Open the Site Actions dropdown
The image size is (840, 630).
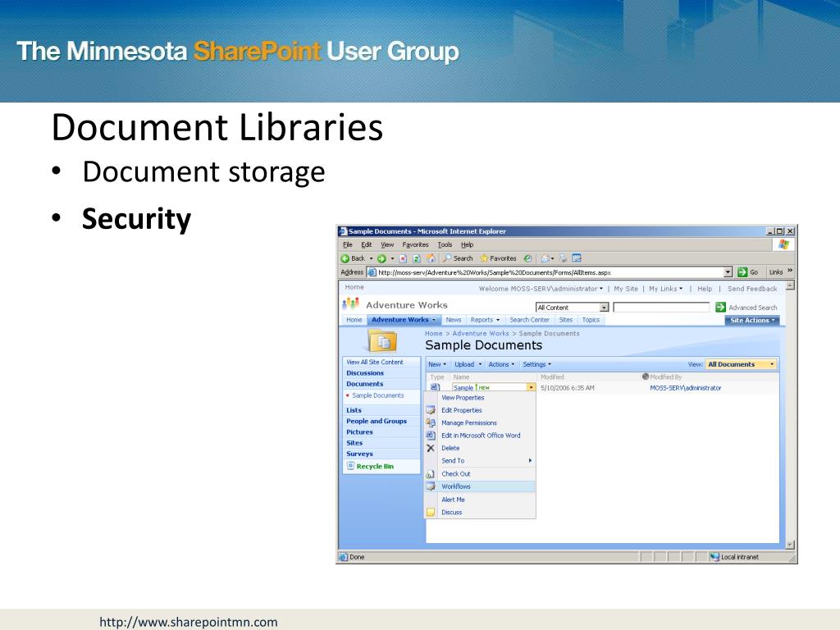(752, 320)
